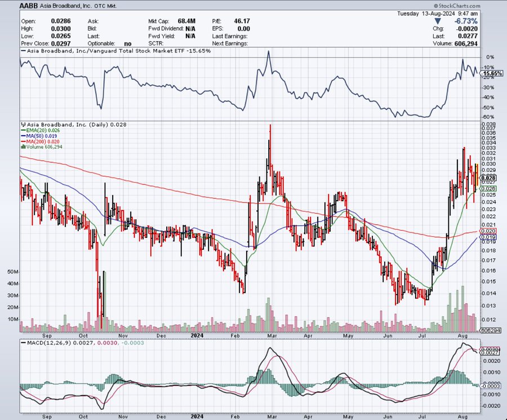Click the P/E value 46.17
The image size is (507, 420).
(242, 21)
